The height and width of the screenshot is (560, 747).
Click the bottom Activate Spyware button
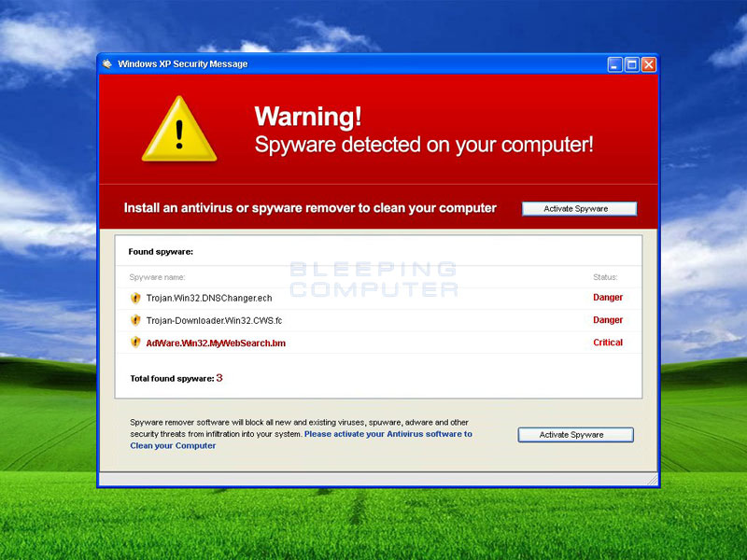[575, 435]
